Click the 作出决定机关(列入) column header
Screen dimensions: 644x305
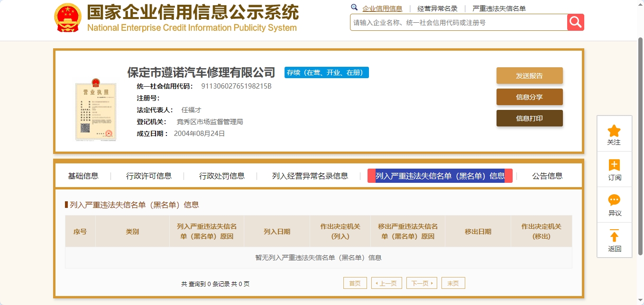(x=340, y=231)
